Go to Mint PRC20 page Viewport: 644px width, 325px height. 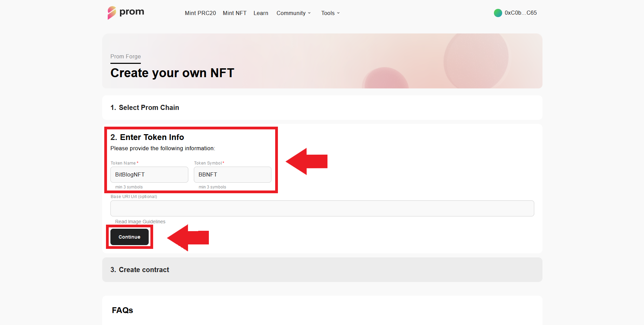pyautogui.click(x=200, y=13)
